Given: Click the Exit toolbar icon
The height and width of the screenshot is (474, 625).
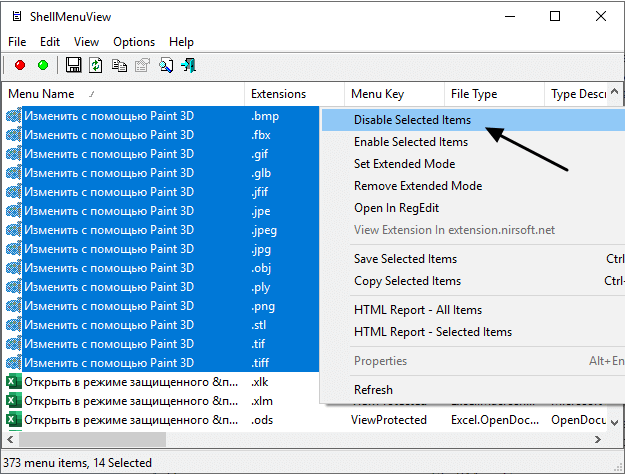Looking at the screenshot, I should 189,65.
